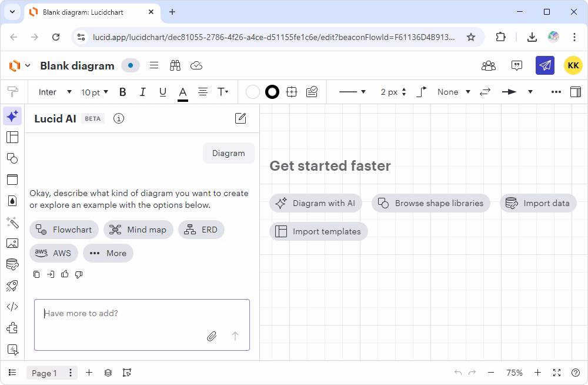Choose the AWS example option
The image size is (588, 385).
point(54,253)
